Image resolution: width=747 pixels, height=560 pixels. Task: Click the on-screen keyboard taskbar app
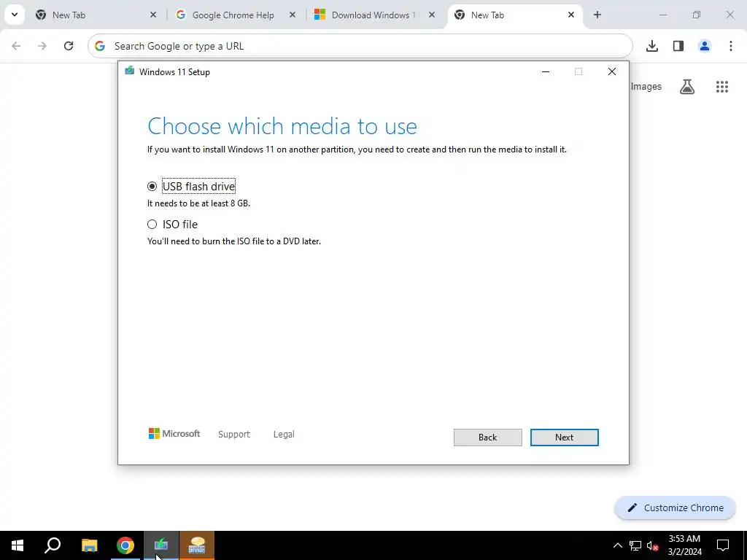(197, 545)
